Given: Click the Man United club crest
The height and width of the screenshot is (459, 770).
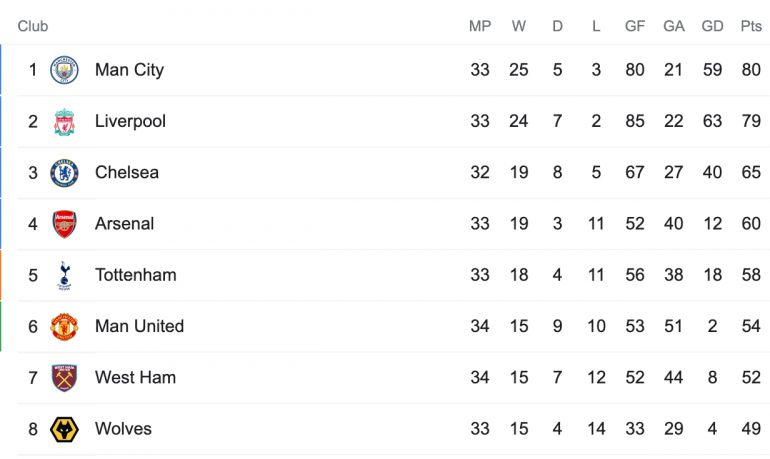Looking at the screenshot, I should [x=64, y=326].
